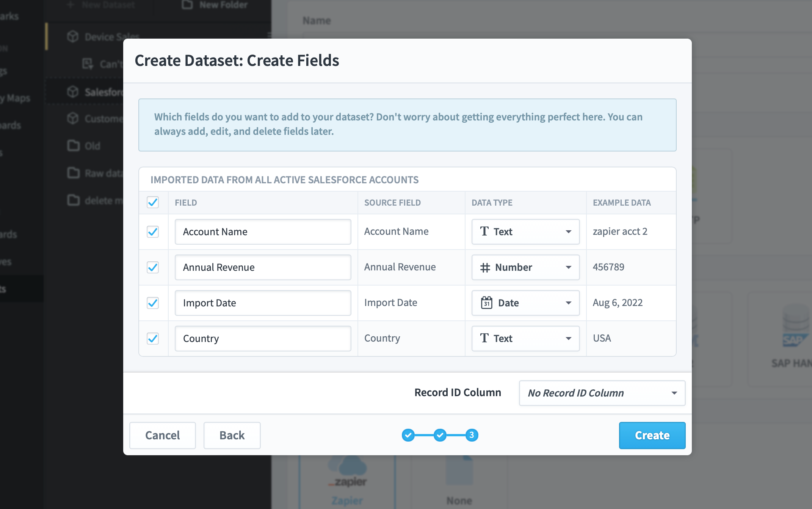Click the Old folder icon in sidebar

[x=74, y=146]
